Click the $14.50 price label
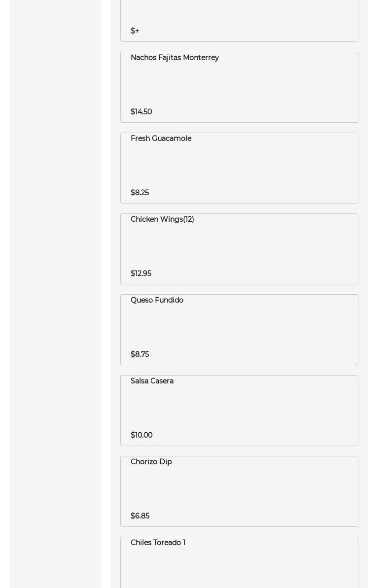Image resolution: width=387 pixels, height=588 pixels. 141,112
